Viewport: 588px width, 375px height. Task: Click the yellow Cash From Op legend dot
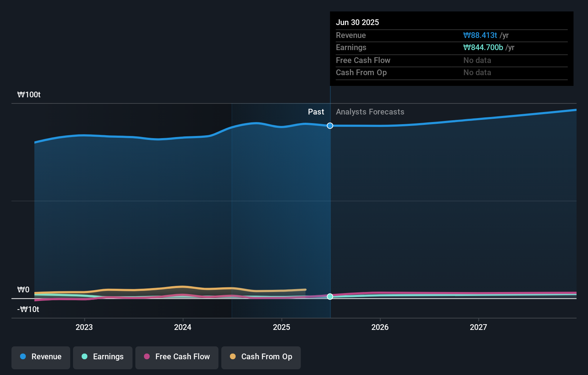pos(233,357)
